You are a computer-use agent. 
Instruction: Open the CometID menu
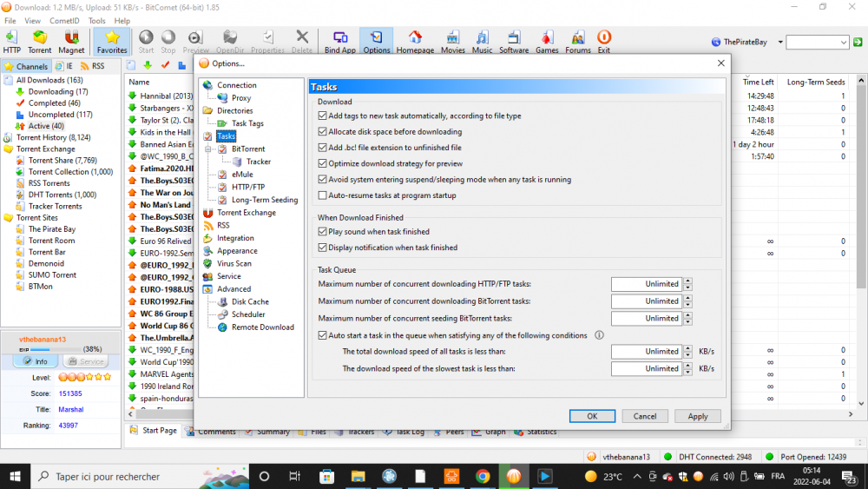pyautogui.click(x=64, y=21)
